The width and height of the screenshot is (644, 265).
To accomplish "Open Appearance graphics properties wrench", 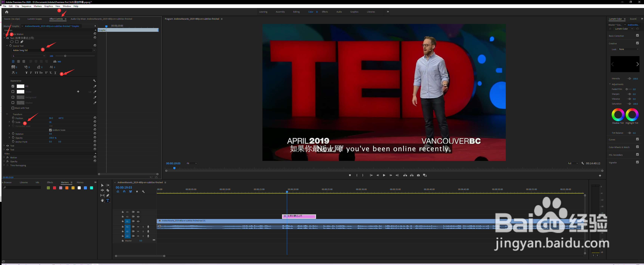I will [94, 81].
